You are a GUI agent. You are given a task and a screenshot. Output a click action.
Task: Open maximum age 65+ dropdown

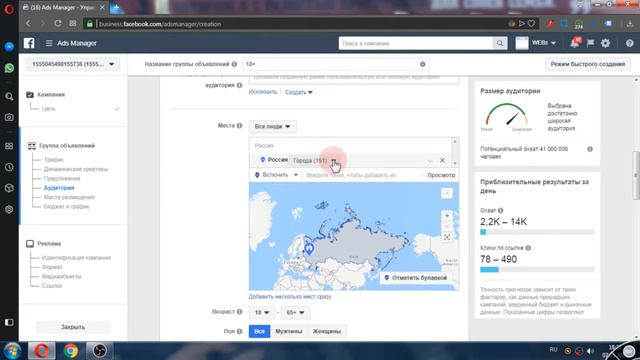tap(295, 312)
